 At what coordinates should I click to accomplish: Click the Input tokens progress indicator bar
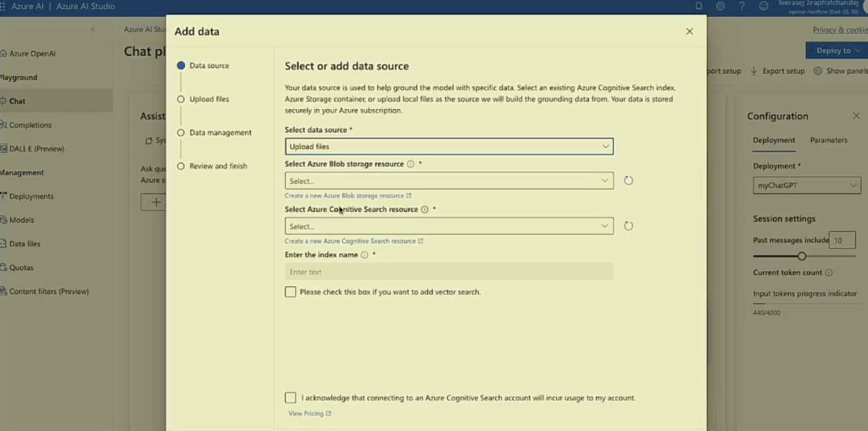pyautogui.click(x=807, y=303)
